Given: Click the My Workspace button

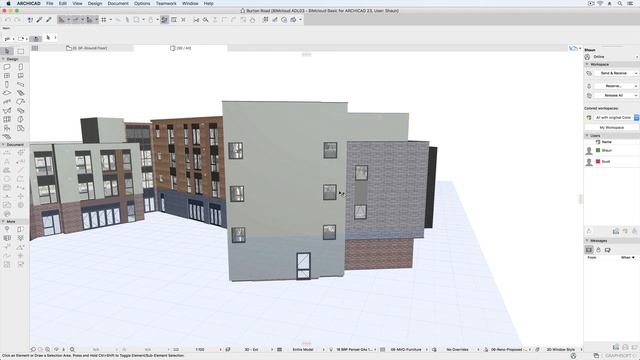Looking at the screenshot, I should click(611, 128).
